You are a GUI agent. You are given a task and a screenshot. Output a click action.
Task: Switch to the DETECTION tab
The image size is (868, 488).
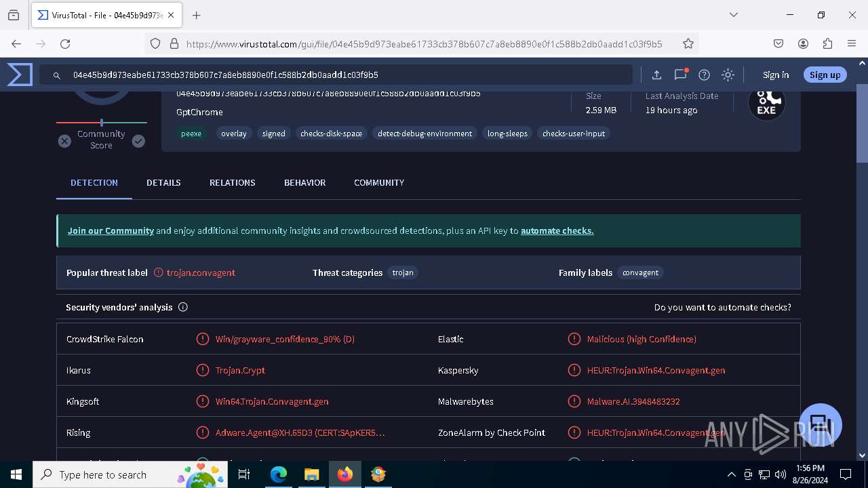[94, 183]
